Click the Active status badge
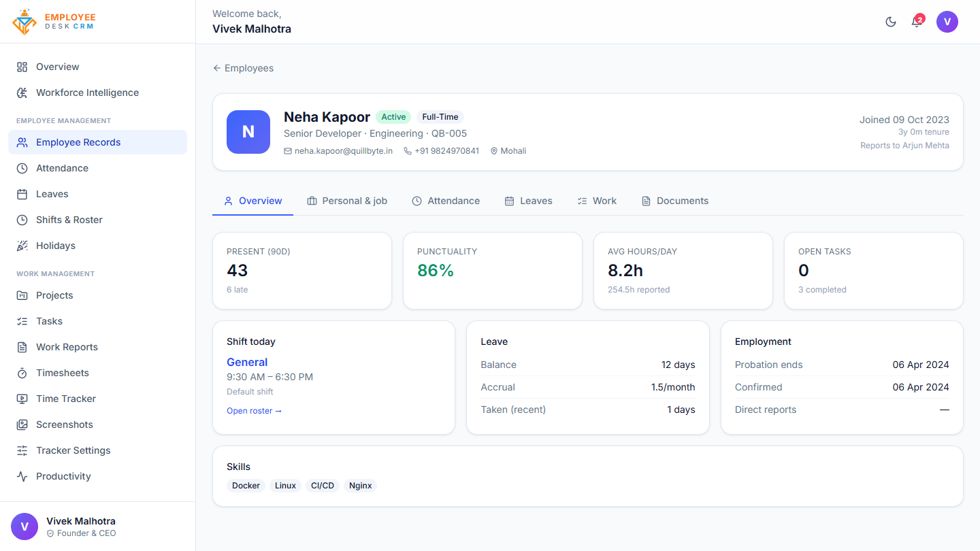Screen dimensions: 980x551 [x=393, y=117]
